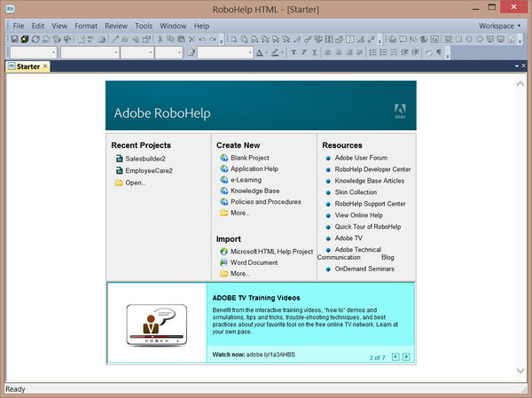532x398 pixels.
Task: Click the align left icon
Action: tap(327, 52)
